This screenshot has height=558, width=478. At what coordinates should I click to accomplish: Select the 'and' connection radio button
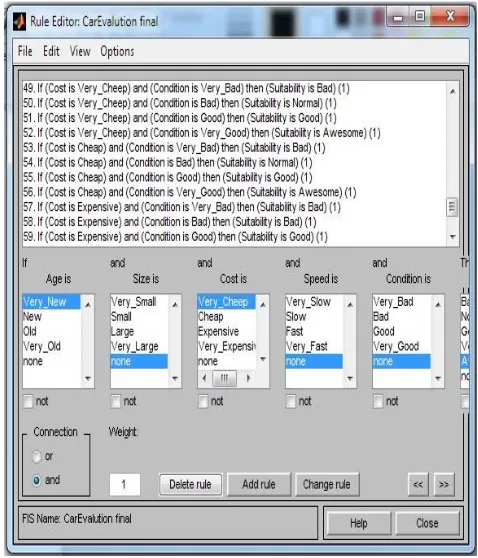[x=37, y=480]
